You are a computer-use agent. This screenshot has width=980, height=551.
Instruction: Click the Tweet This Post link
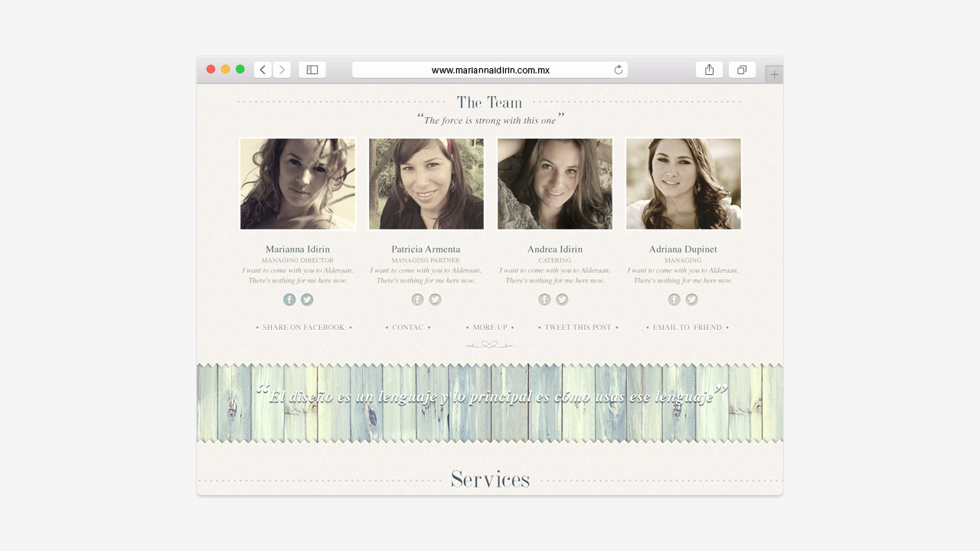click(x=578, y=328)
